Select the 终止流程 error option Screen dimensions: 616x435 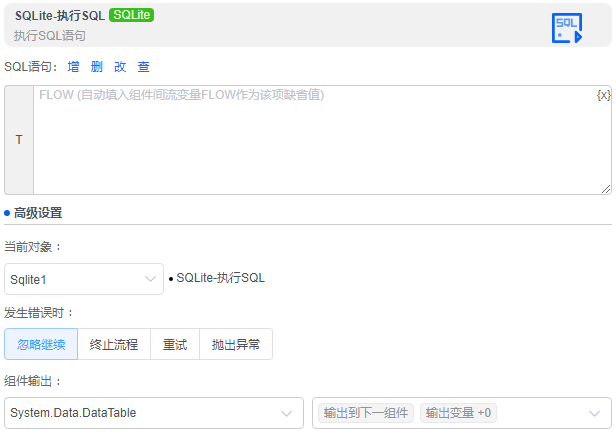[114, 345]
